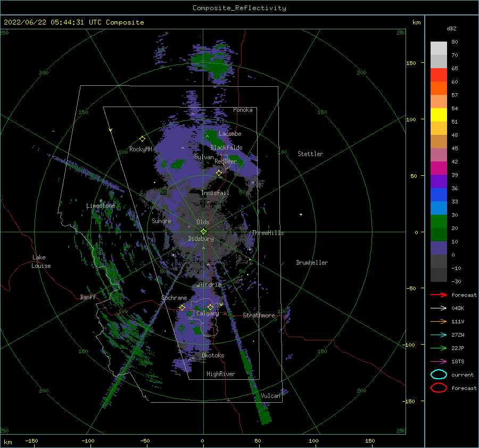Select the bright green swatch between 30 and 20
Image resolution: width=479 pixels, height=448 pixels.
point(439,222)
